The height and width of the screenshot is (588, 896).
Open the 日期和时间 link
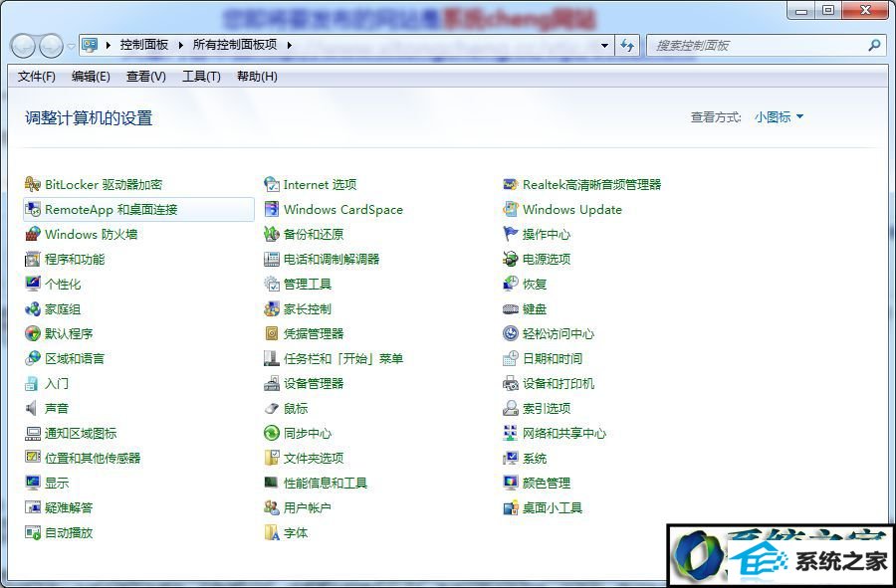click(x=553, y=358)
